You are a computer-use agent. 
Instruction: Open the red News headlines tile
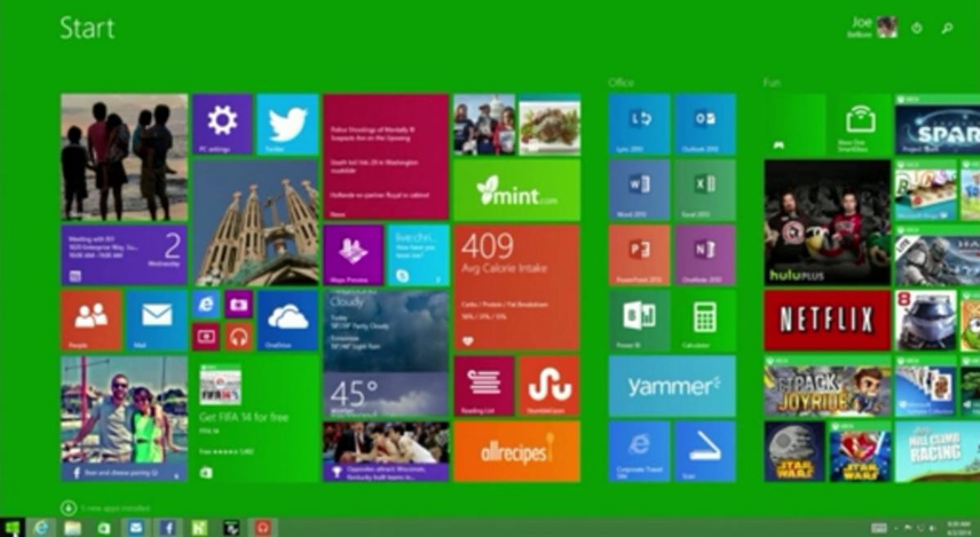tap(385, 157)
